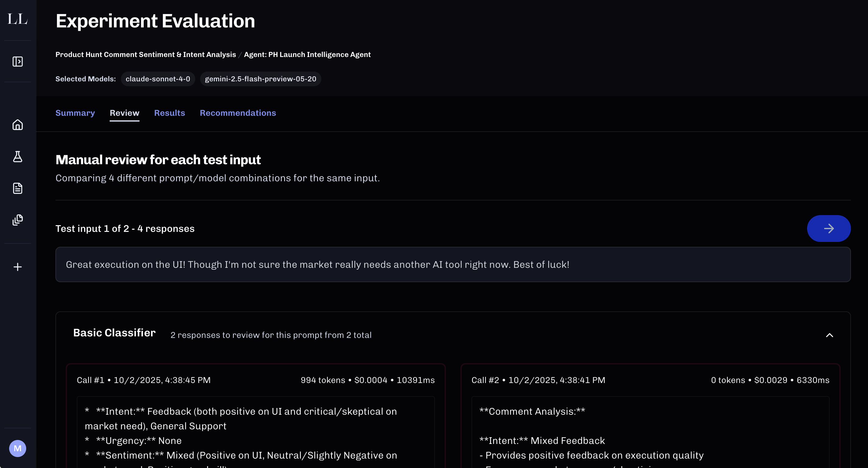Image resolution: width=868 pixels, height=468 pixels.
Task: Open the Results tab
Action: pos(170,113)
